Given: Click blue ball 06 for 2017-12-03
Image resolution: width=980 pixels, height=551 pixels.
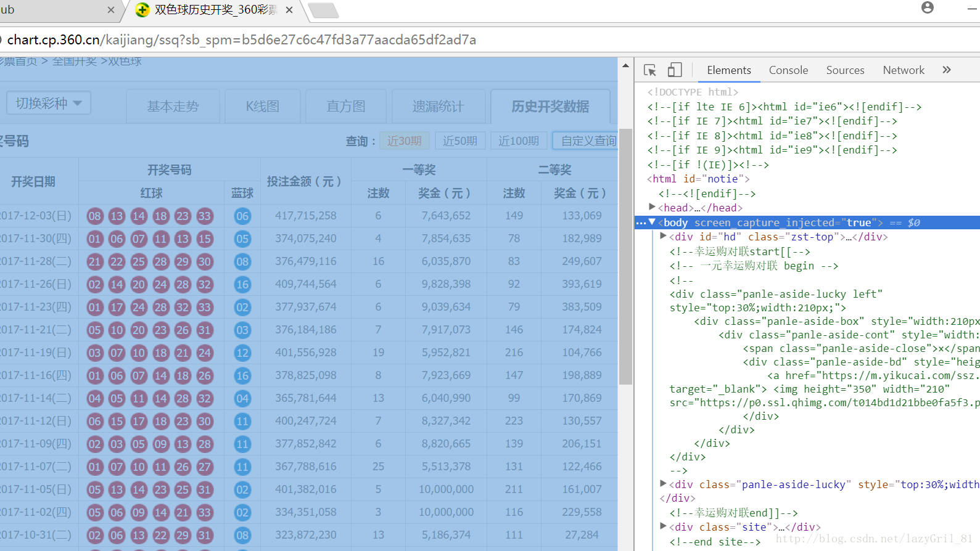Looking at the screenshot, I should [x=242, y=216].
